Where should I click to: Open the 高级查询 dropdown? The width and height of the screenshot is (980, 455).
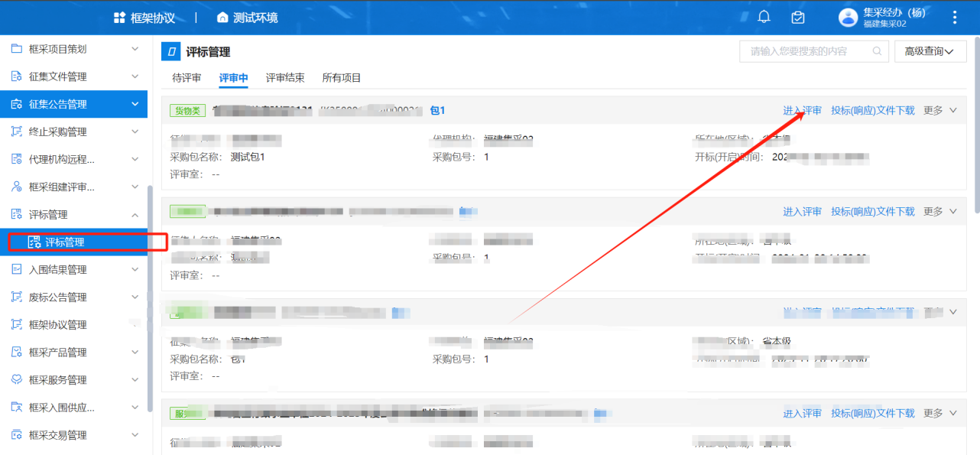(930, 51)
